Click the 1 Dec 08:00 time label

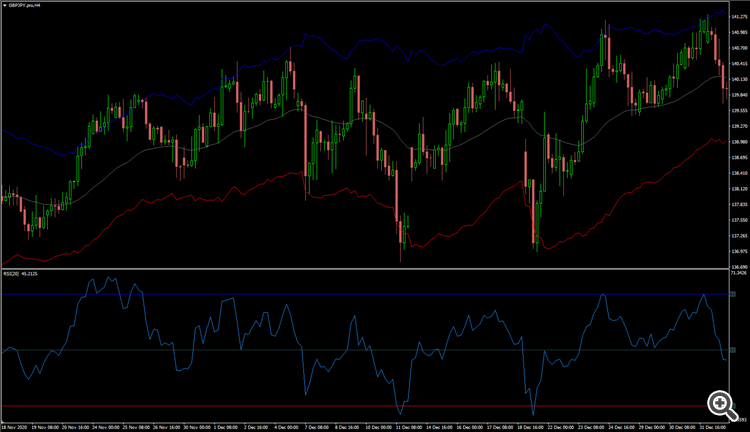coord(226,427)
